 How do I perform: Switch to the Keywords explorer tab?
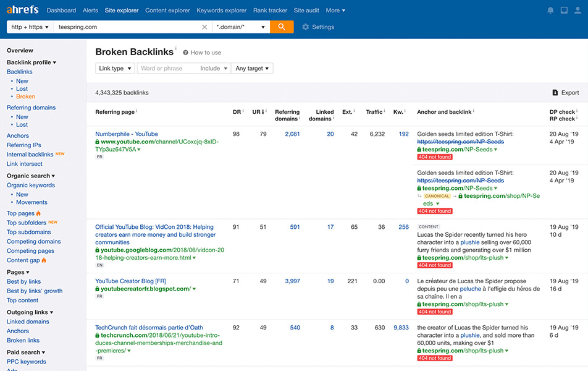coord(221,10)
